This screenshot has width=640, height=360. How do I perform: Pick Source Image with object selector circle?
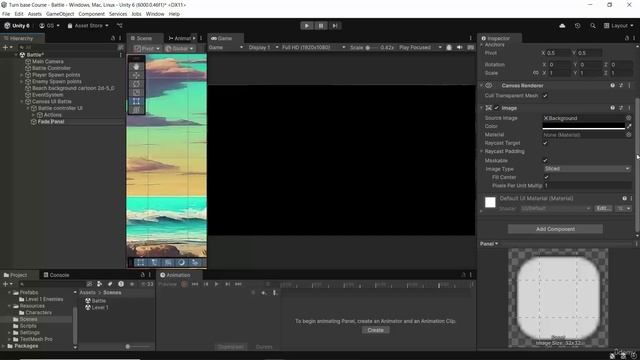(x=629, y=118)
